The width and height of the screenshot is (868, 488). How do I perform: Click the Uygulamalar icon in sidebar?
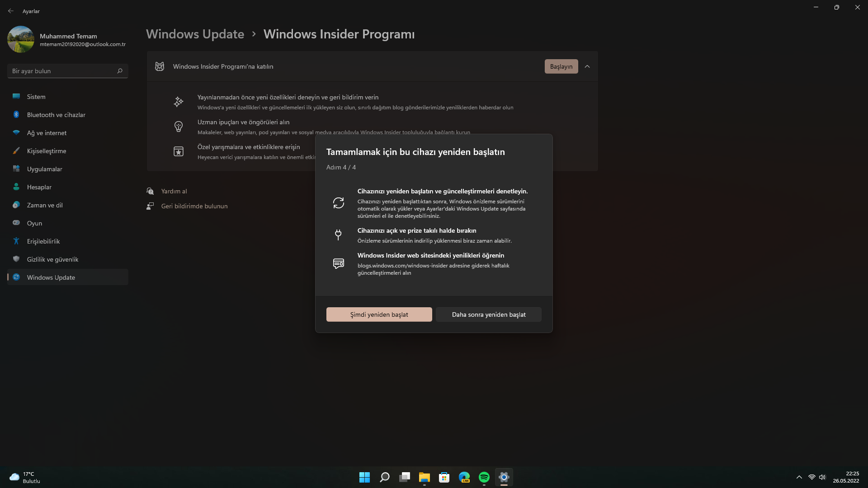[16, 169]
